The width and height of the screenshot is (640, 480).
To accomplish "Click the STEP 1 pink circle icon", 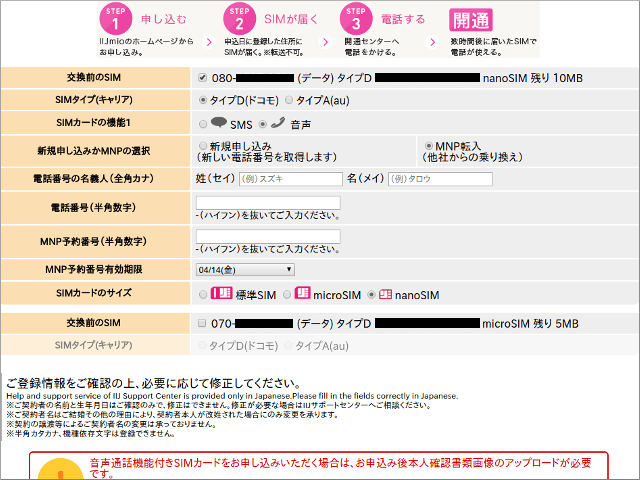I will (116, 18).
